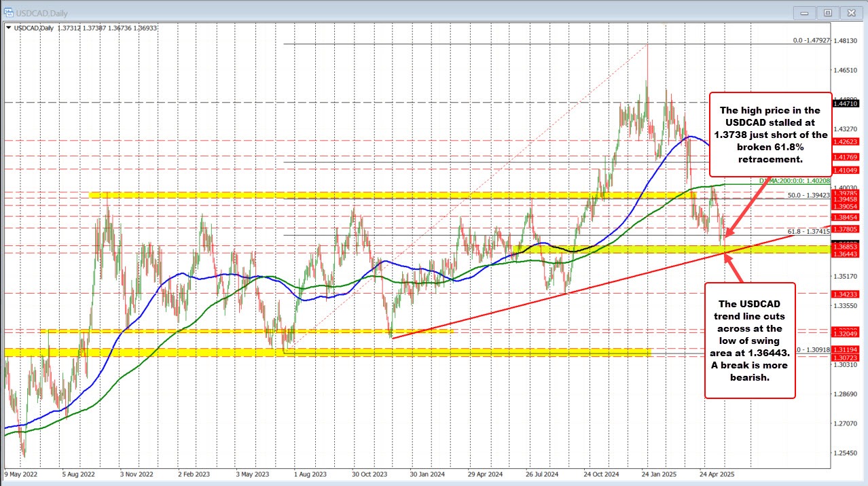
Task: Click the Restore chart window icon
Action: (x=827, y=12)
